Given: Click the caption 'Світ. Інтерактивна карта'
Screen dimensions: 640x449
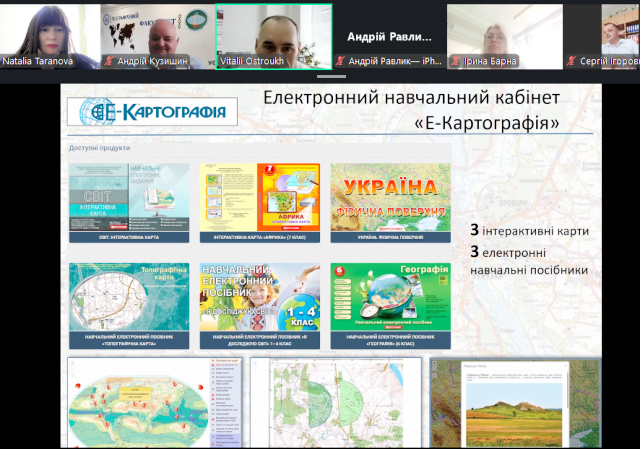Looking at the screenshot, I should pyautogui.click(x=129, y=237).
